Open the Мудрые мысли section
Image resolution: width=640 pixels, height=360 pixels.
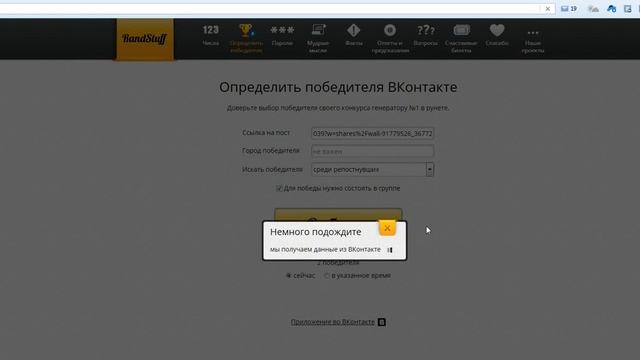click(318, 38)
